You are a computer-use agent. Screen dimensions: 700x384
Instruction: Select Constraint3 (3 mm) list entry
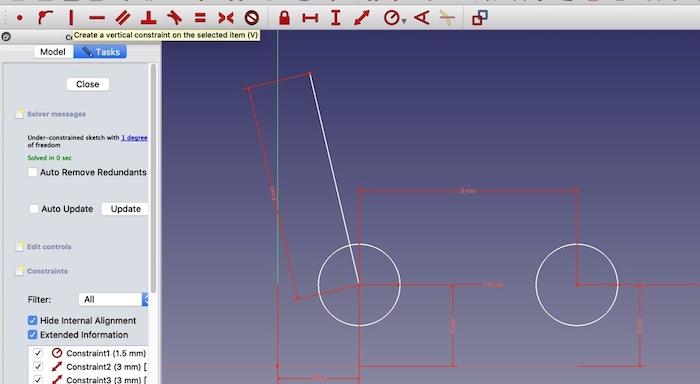[106, 380]
